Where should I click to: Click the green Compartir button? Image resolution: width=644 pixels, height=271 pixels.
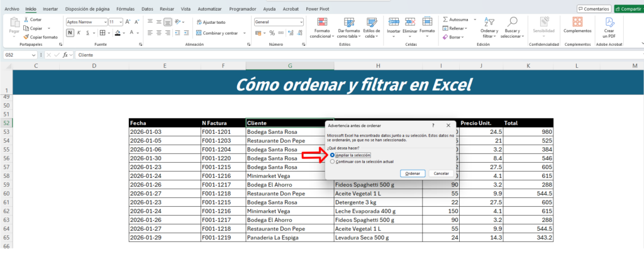pos(629,9)
